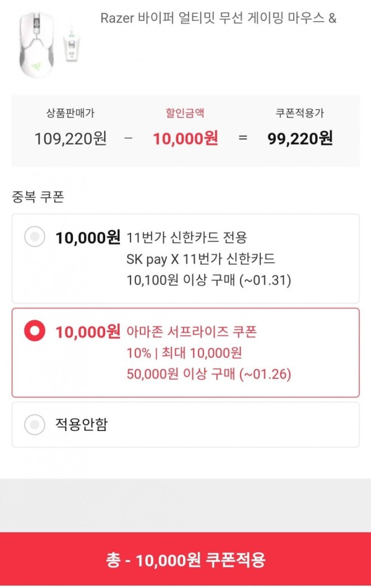
Task: Select the 아마존 서프라이즈 쿠폰 radio button
Action: click(35, 331)
